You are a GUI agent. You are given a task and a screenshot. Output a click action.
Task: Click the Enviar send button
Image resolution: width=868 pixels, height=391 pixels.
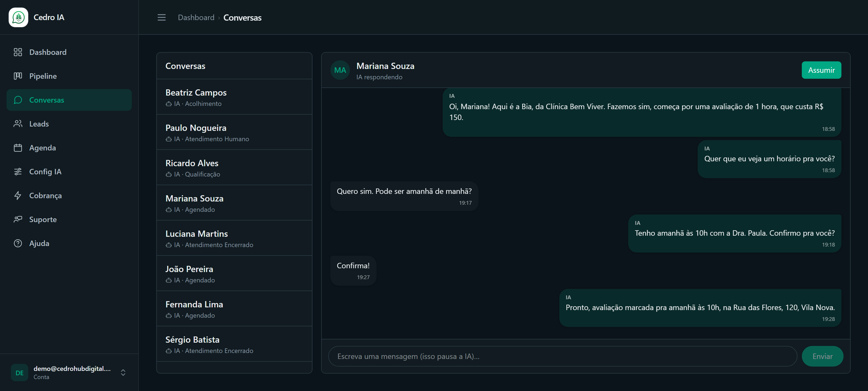tap(822, 356)
